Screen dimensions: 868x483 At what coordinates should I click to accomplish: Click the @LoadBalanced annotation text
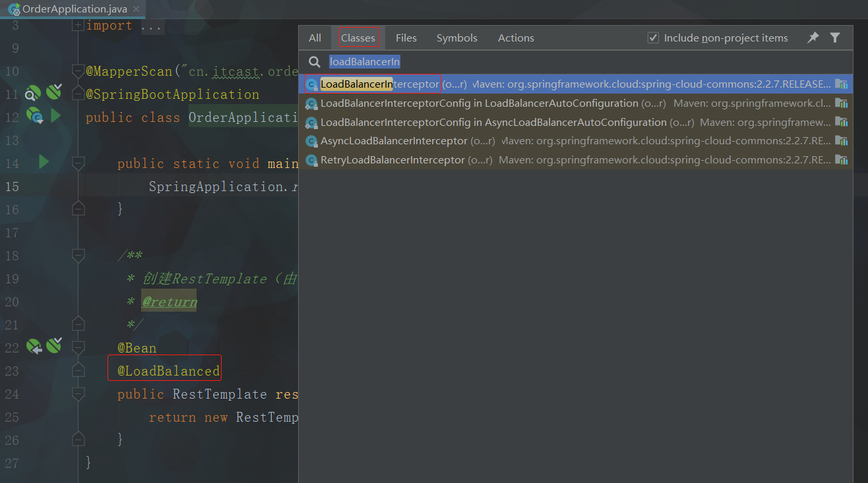pyautogui.click(x=169, y=371)
